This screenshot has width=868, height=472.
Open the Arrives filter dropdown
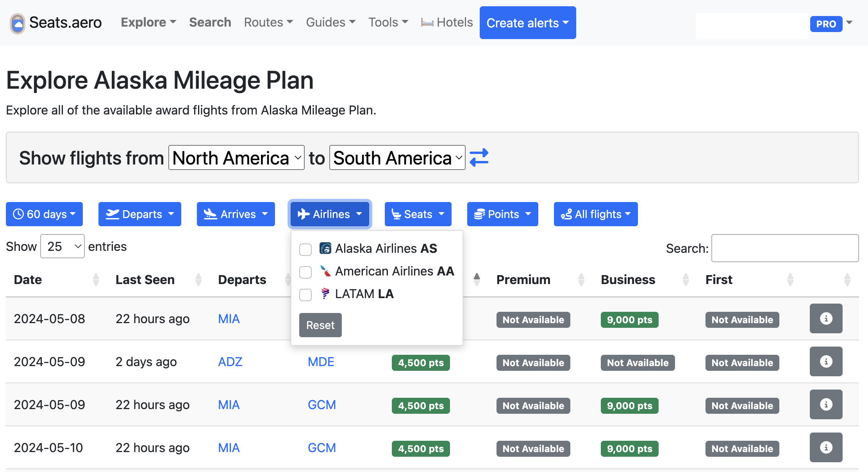[236, 214]
